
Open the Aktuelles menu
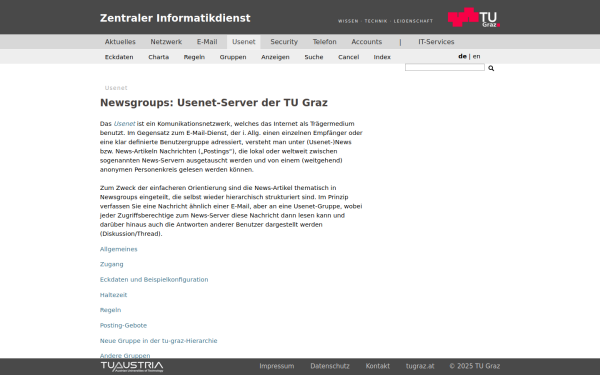pos(120,42)
